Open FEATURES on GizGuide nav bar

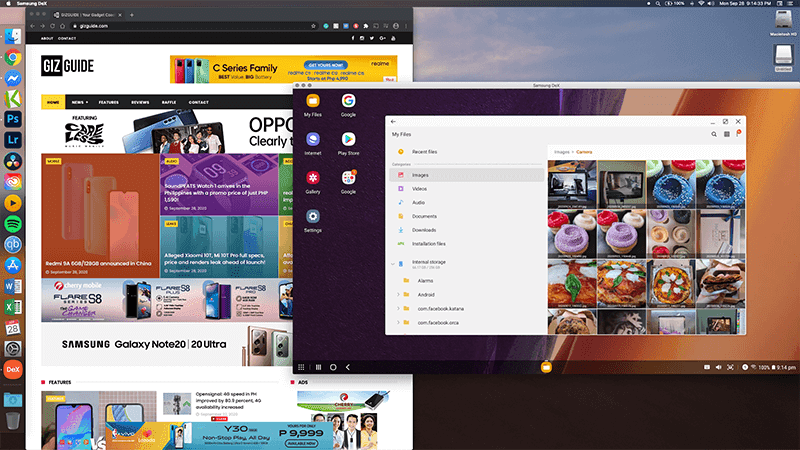coord(109,102)
